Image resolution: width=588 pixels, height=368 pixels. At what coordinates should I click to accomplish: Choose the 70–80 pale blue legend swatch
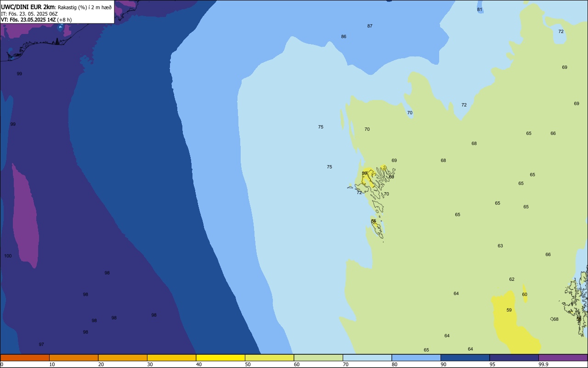tap(367, 357)
